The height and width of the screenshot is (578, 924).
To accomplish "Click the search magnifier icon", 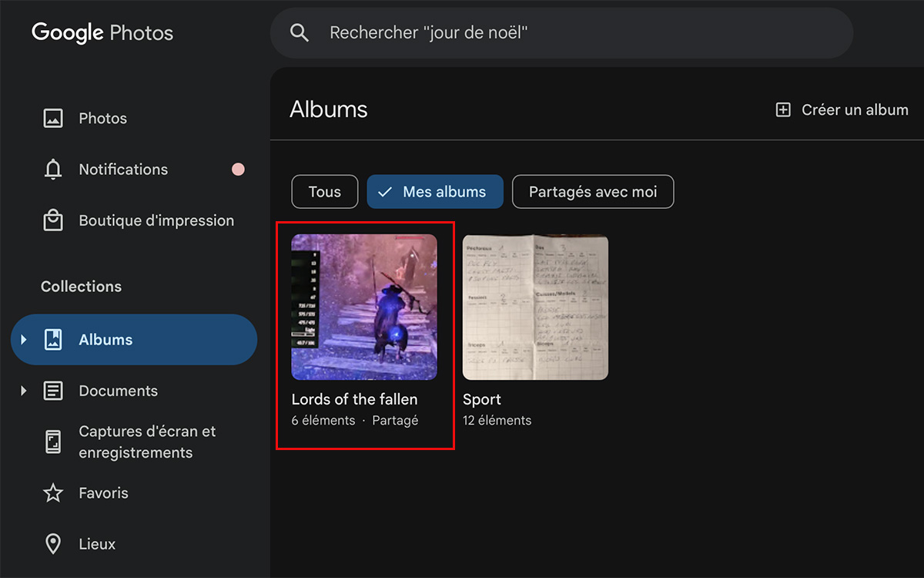I will tap(299, 32).
